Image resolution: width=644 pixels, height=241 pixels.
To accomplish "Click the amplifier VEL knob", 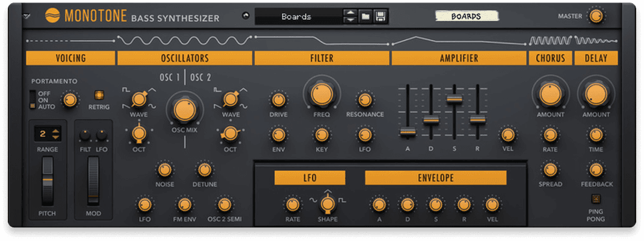I will point(508,134).
